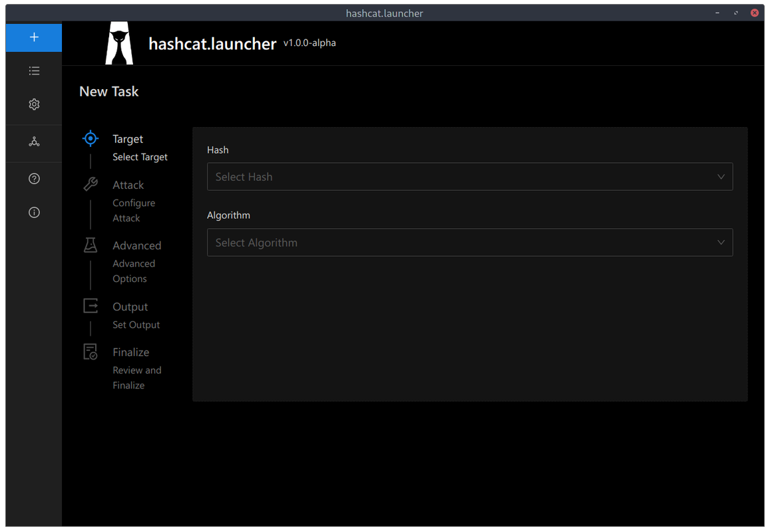Click the Hash field label

coord(218,150)
